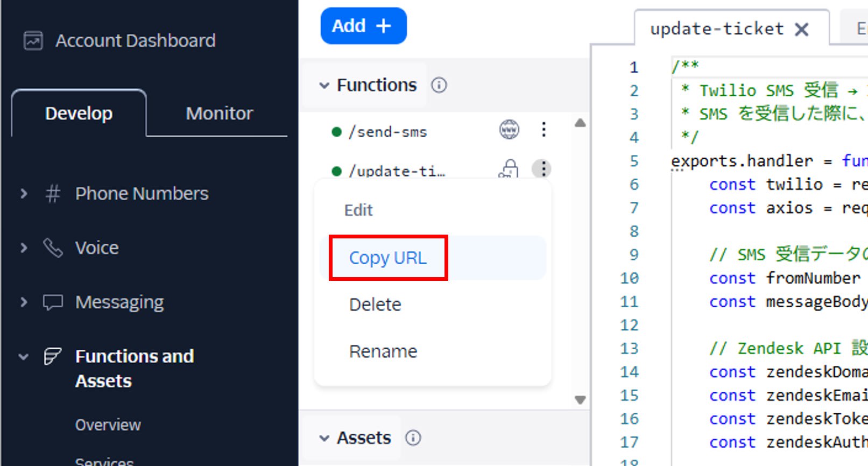Collapse the Assets list
Viewport: 868px width, 466px height.
pos(324,438)
